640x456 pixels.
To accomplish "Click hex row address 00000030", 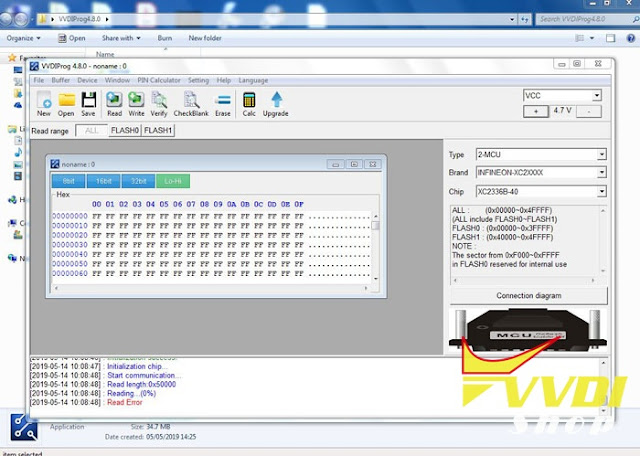I will coord(70,245).
